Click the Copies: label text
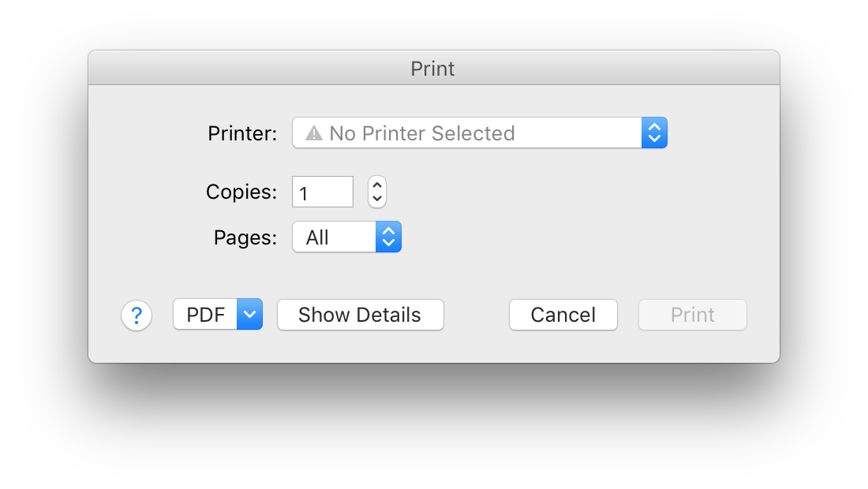868x489 pixels. click(x=241, y=192)
